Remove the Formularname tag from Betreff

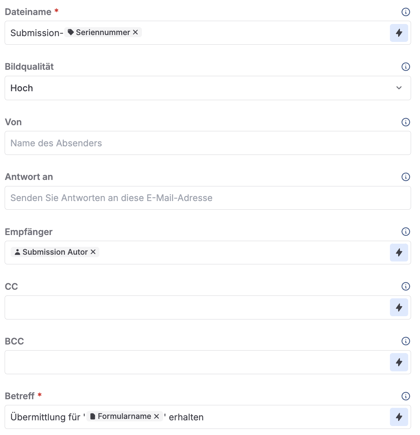(156, 416)
